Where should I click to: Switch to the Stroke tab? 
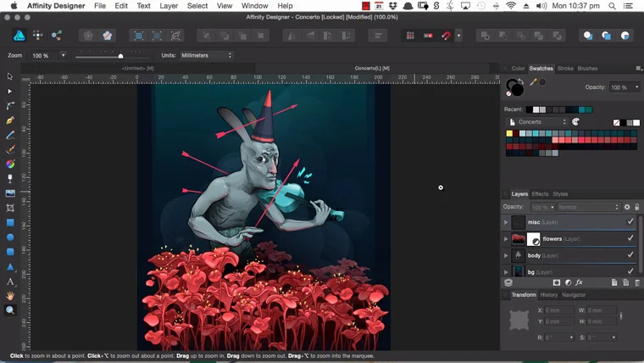pyautogui.click(x=565, y=69)
